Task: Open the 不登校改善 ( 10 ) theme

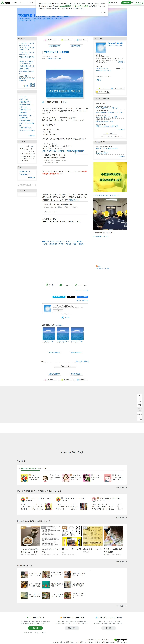Action: (25, 102)
